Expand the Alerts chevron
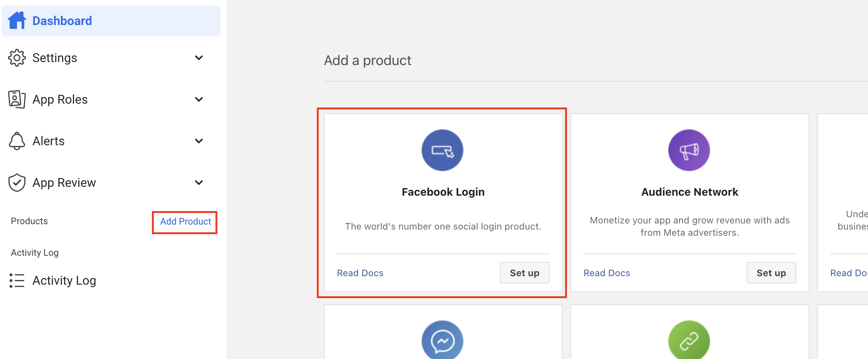The image size is (868, 359). point(199,141)
